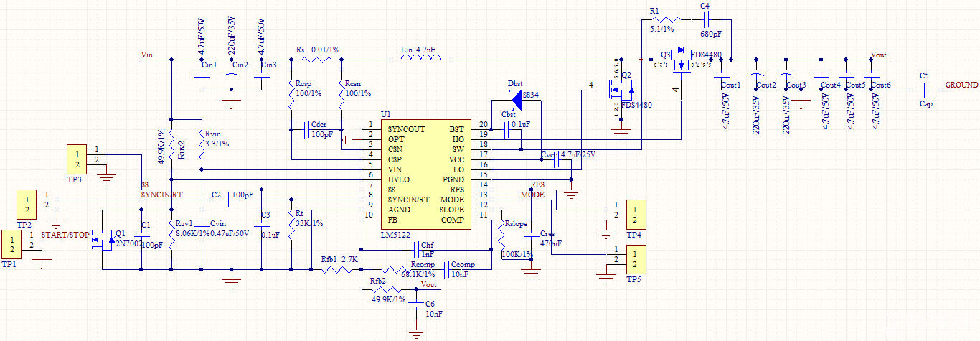Select the Rvin 3.3/1% resistor

(202, 144)
